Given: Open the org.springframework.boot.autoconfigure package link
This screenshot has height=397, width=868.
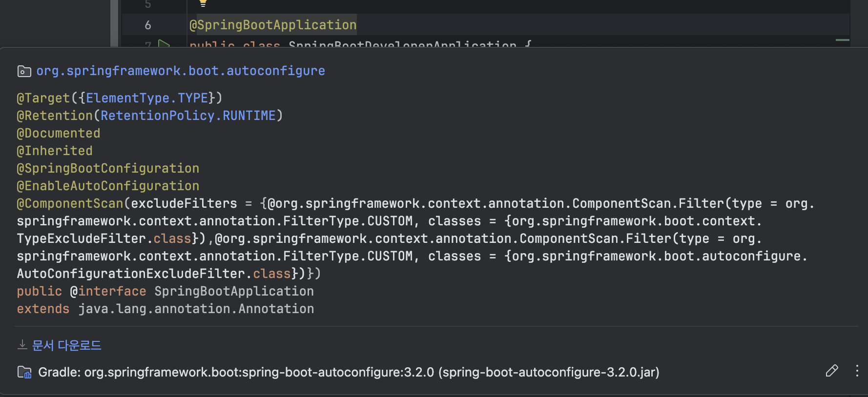Looking at the screenshot, I should (x=181, y=71).
